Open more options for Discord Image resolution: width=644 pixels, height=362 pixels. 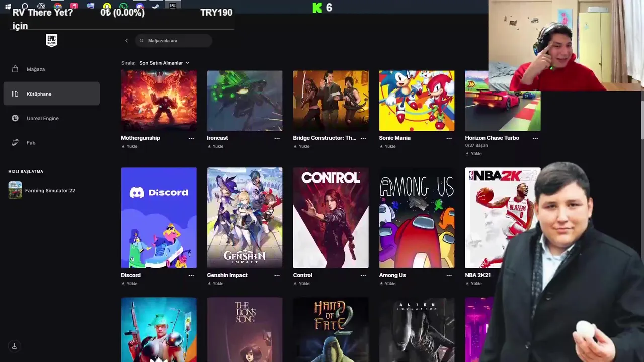(x=191, y=276)
